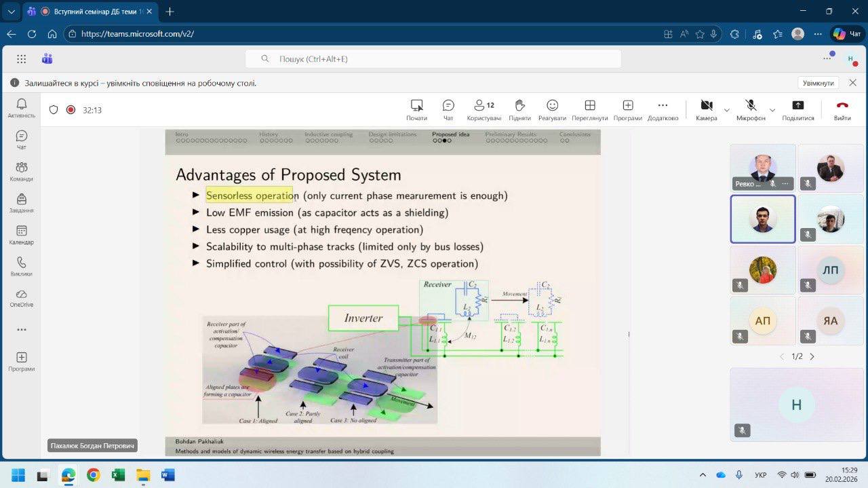Show the participants list (Користувачі)
This screenshot has height=488, width=868.
[484, 109]
